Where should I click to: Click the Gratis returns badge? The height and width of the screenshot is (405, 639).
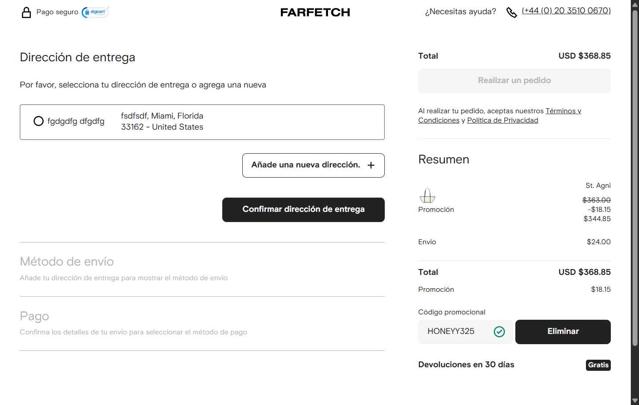click(x=598, y=365)
